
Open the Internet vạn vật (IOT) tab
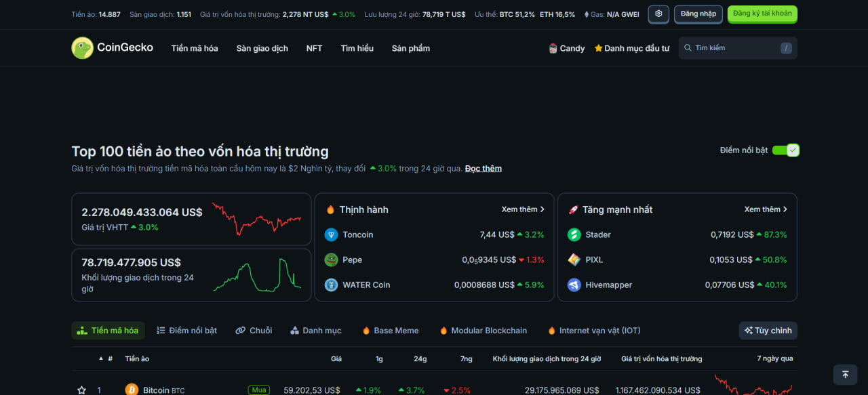(594, 331)
